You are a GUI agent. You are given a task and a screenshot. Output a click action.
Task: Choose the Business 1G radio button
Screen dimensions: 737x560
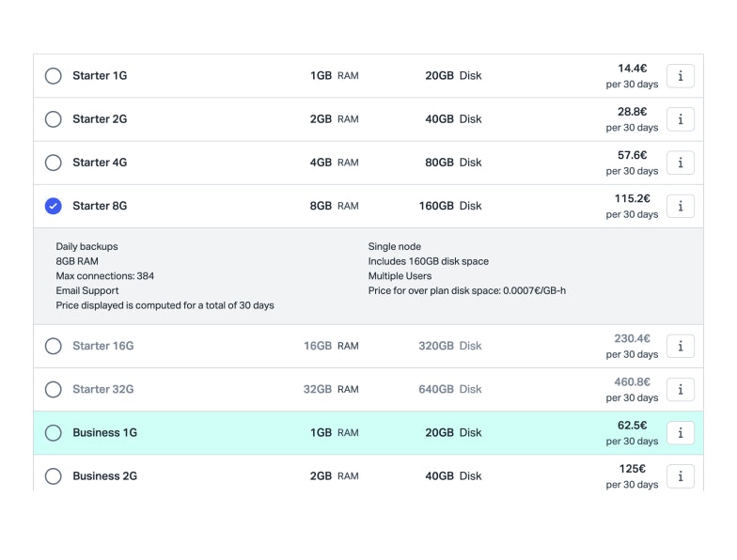coord(54,432)
